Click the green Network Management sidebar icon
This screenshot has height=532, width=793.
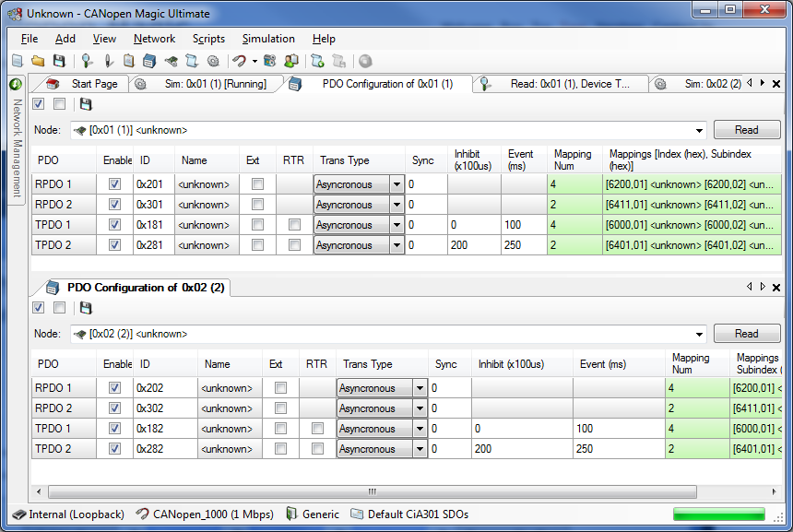click(16, 84)
